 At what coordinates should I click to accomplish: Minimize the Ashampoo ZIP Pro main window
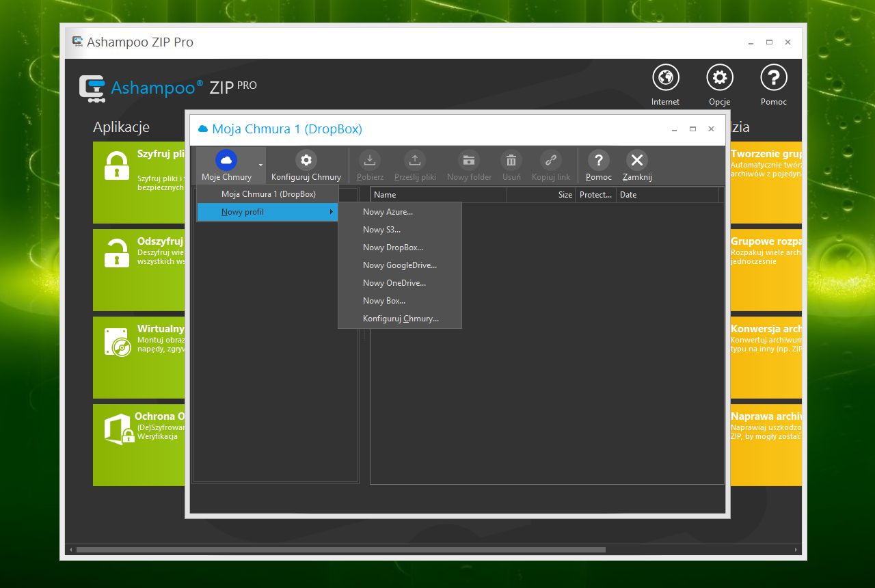pos(751,42)
